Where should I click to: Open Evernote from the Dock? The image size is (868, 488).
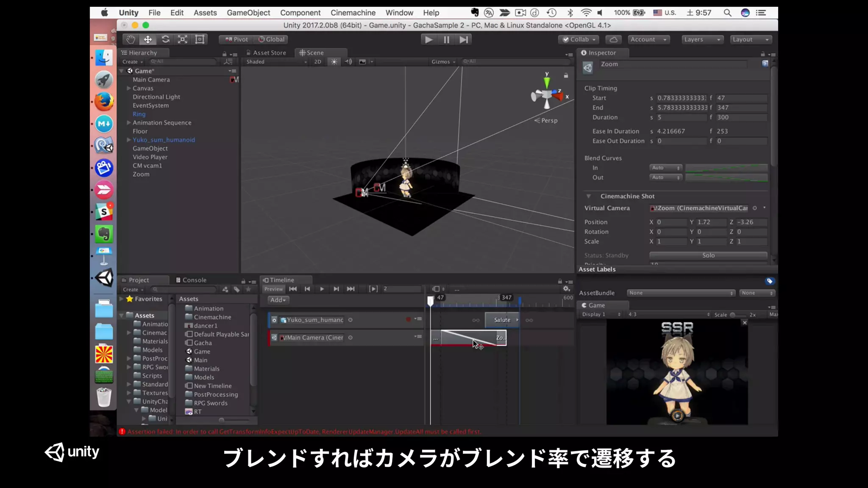(x=104, y=234)
